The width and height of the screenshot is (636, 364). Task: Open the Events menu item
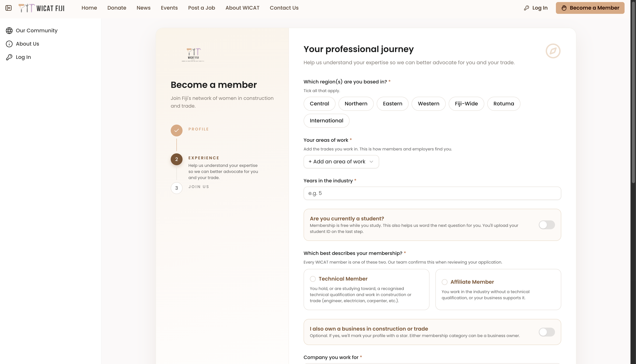169,8
